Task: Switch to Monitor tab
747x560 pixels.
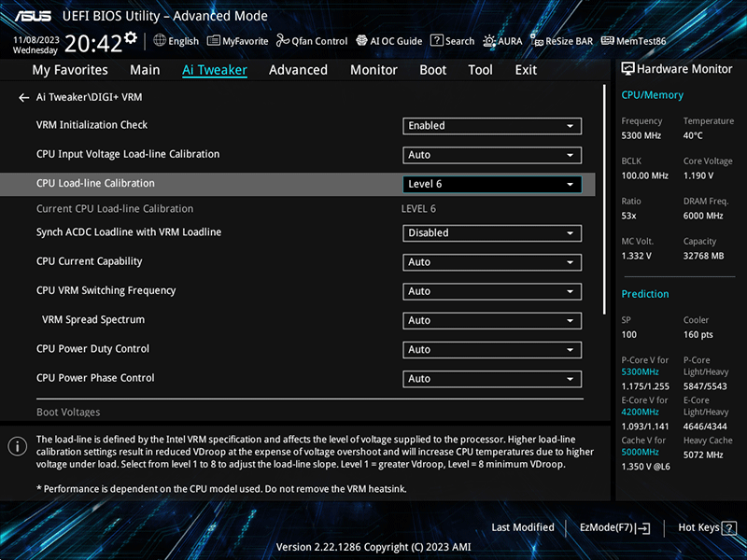Action: [373, 70]
